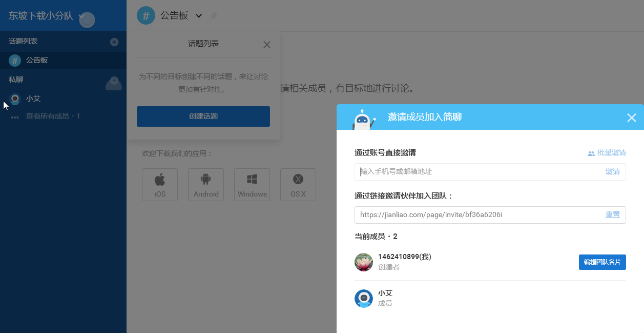Click the lotus avatar of 1462410899
Screen dimensions: 644x333
pyautogui.click(x=364, y=262)
